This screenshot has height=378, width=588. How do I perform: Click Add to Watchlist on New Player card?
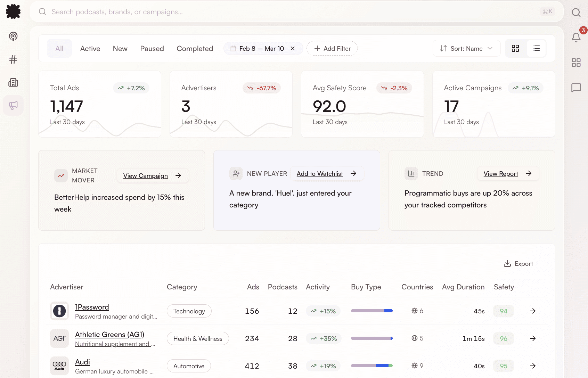327,173
